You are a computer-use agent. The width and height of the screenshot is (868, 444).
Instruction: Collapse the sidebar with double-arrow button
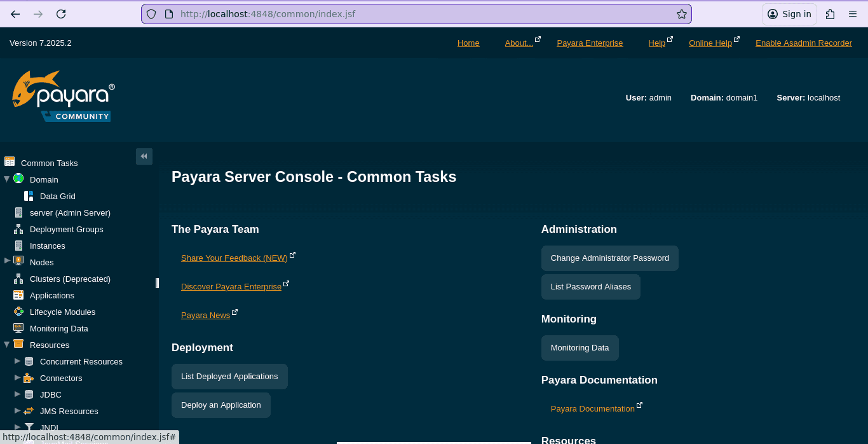(144, 156)
